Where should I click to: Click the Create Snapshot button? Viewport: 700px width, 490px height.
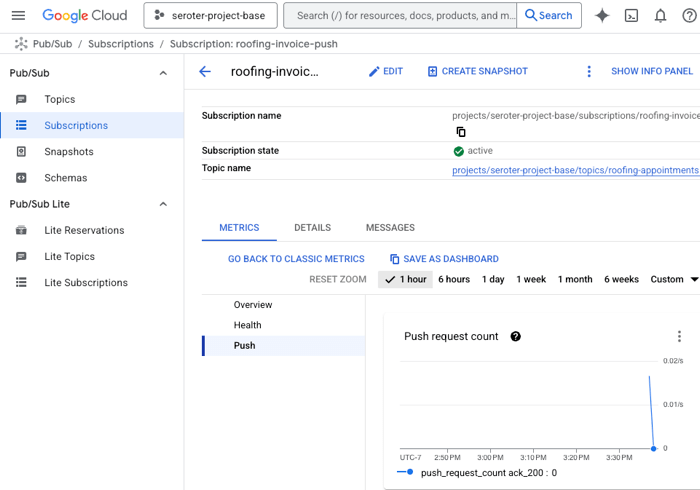click(477, 71)
